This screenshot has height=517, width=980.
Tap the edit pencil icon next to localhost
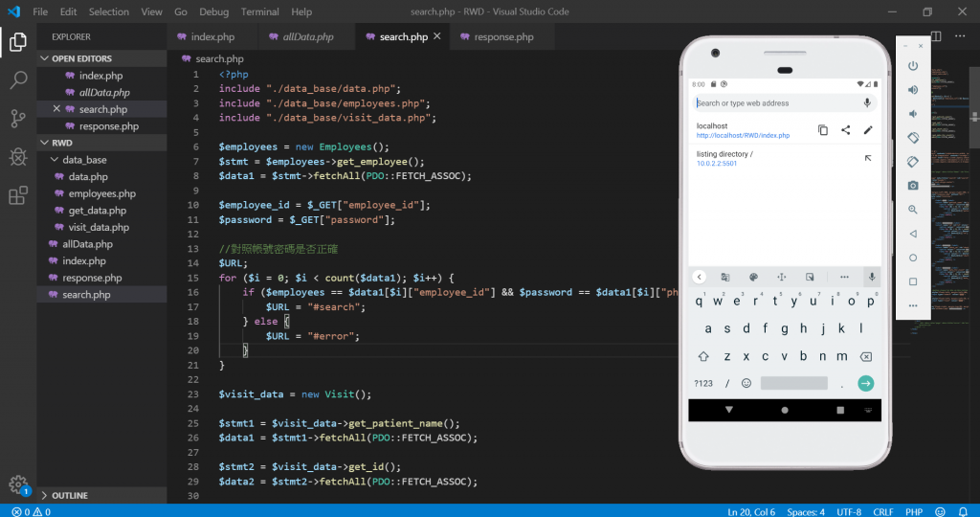(867, 130)
